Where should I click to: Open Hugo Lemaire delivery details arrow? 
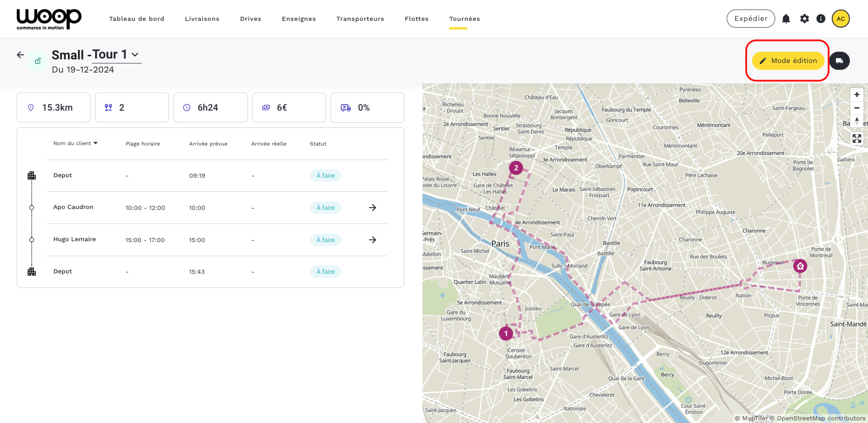click(372, 240)
